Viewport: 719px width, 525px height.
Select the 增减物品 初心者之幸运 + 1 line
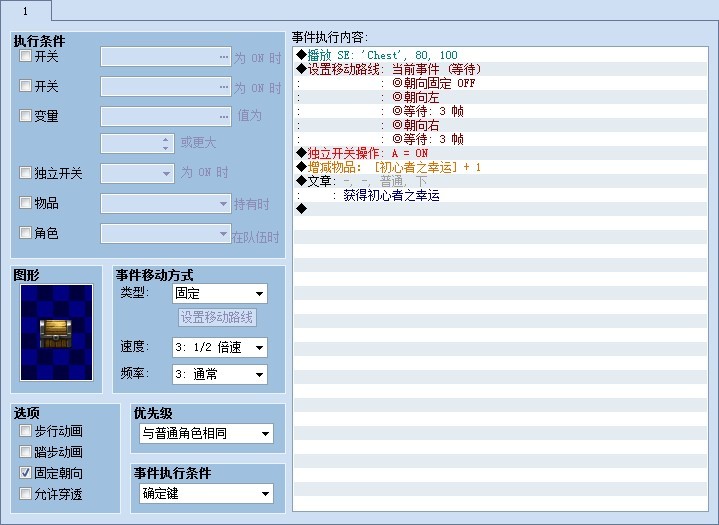500,167
